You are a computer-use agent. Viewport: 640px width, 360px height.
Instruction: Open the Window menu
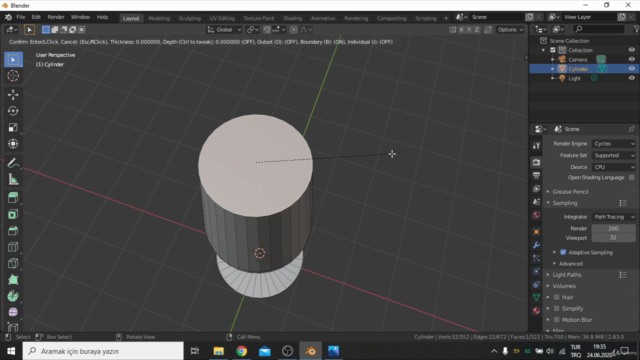tap(80, 17)
